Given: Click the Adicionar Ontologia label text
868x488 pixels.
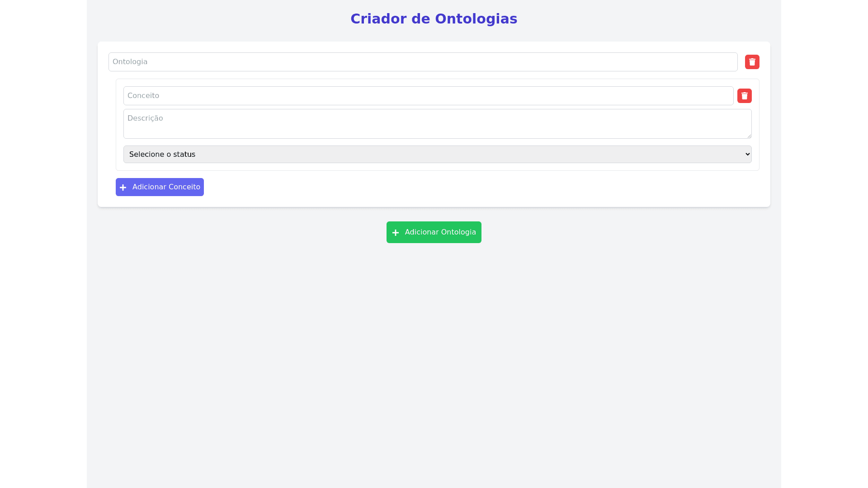Looking at the screenshot, I should (x=440, y=232).
